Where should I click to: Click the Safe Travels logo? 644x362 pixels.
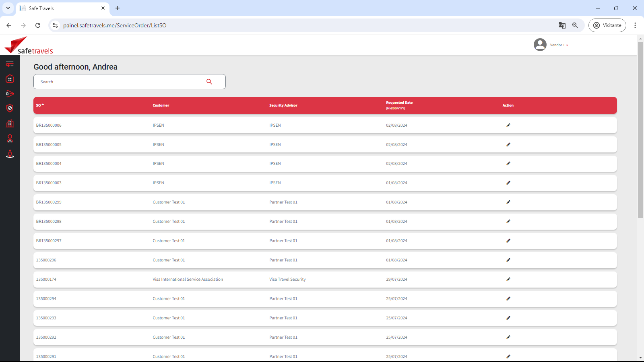[x=29, y=45]
